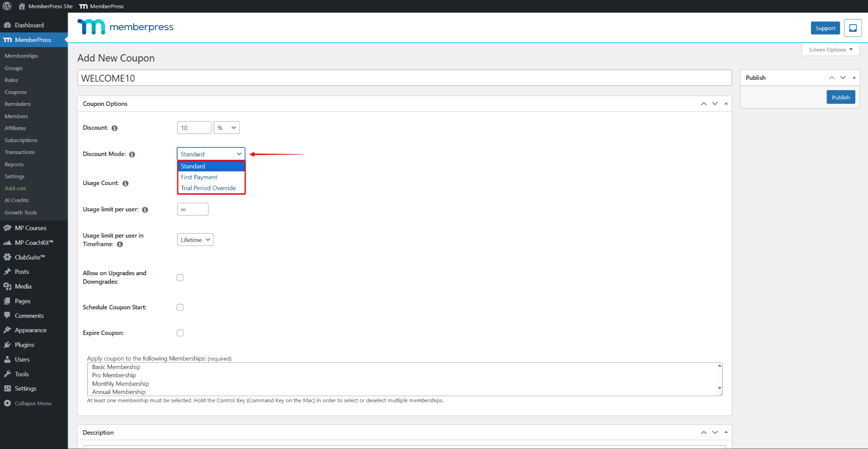Click the Discount Mode info icon
Screen dimensions: 868x449
coord(132,154)
